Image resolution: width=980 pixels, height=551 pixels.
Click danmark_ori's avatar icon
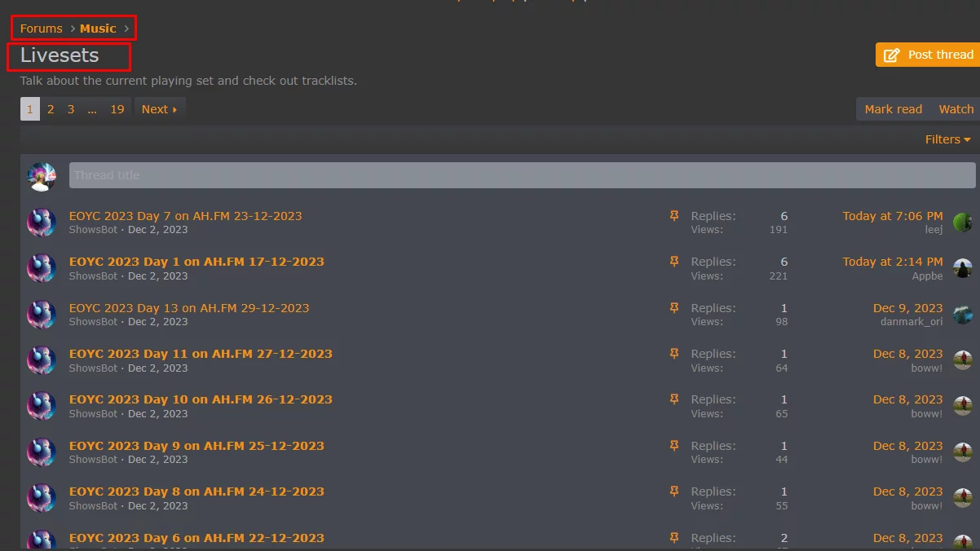coord(963,315)
